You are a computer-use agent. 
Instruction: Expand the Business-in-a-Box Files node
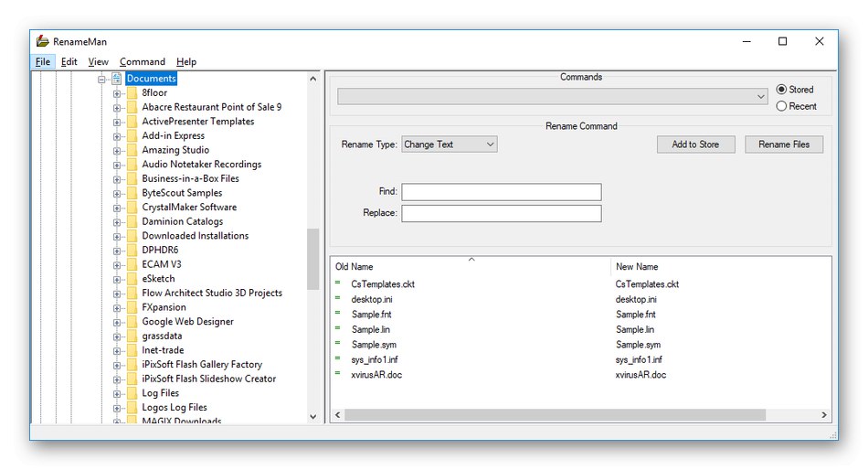[117, 179]
